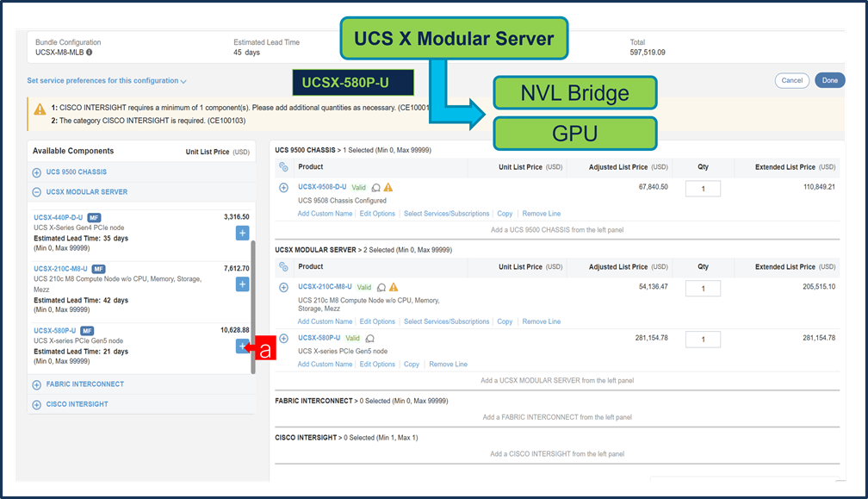The width and height of the screenshot is (868, 499).
Task: Click the headset icon beside UCSX-580P-U Valid
Action: pos(370,339)
